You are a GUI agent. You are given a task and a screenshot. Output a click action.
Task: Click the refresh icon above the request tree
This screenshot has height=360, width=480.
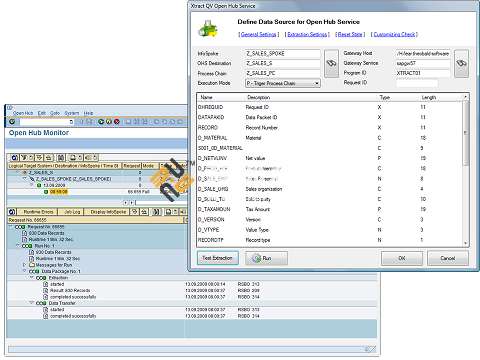click(x=14, y=157)
